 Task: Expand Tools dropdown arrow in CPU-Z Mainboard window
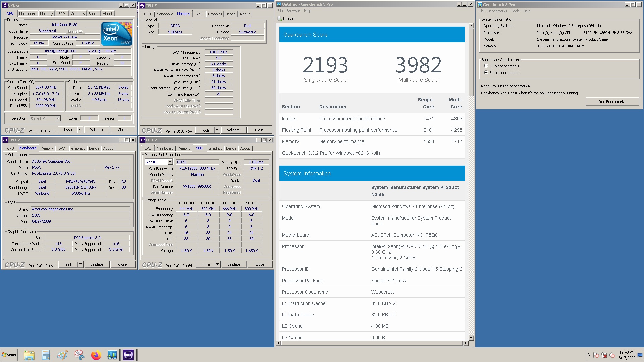coord(80,264)
